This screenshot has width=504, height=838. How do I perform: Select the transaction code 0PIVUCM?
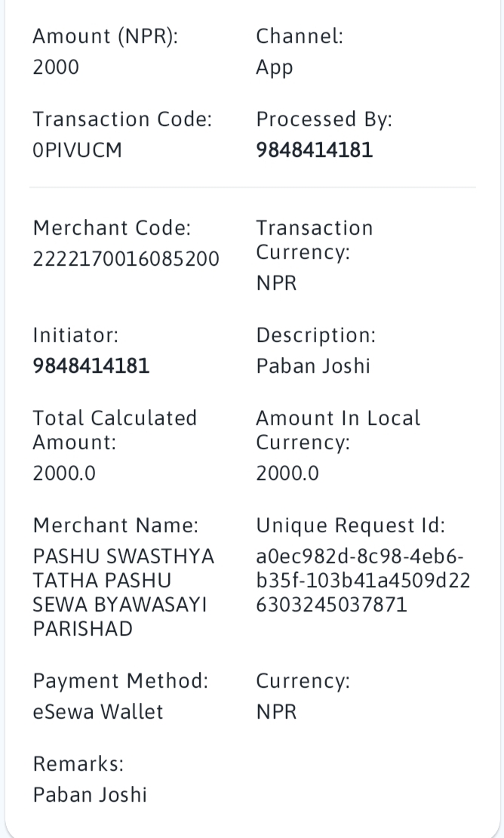tap(78, 150)
